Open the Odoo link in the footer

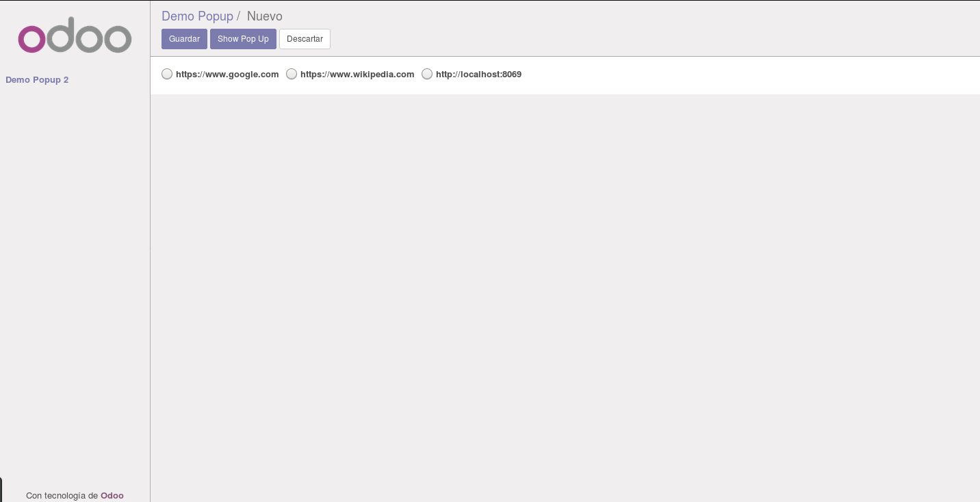pos(112,495)
